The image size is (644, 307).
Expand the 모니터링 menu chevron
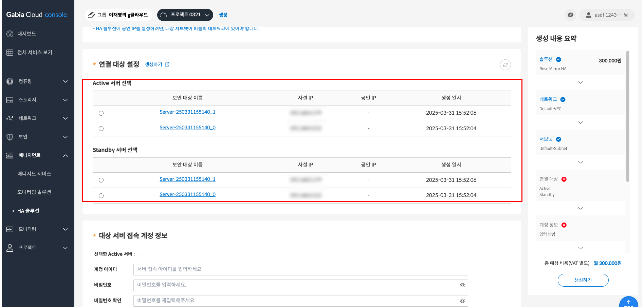click(66, 229)
